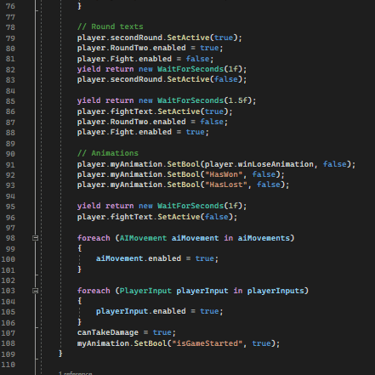Click the '1 reference' CodeLens link
Viewport: 375px width, 375px height.
point(75,373)
